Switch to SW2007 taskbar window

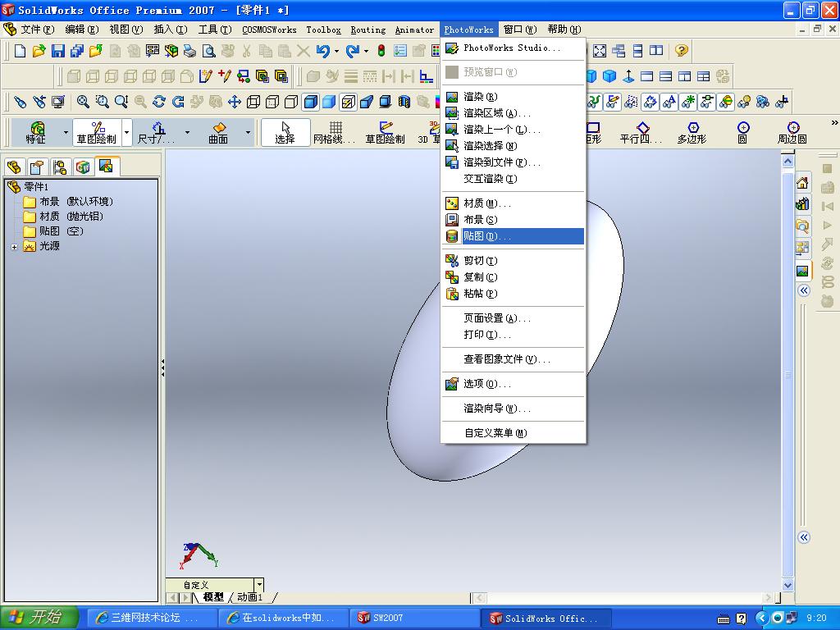click(413, 618)
